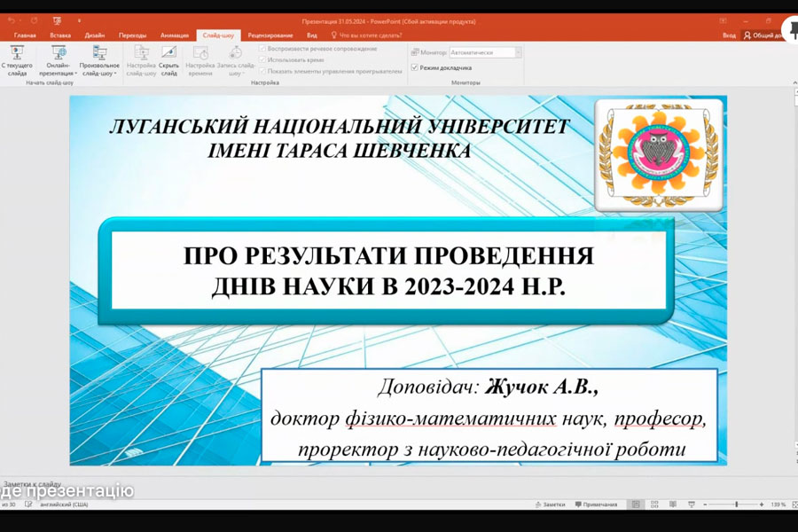Click 'Что вы хотите сделать?' search box
This screenshot has height=532, width=798.
click(x=366, y=35)
